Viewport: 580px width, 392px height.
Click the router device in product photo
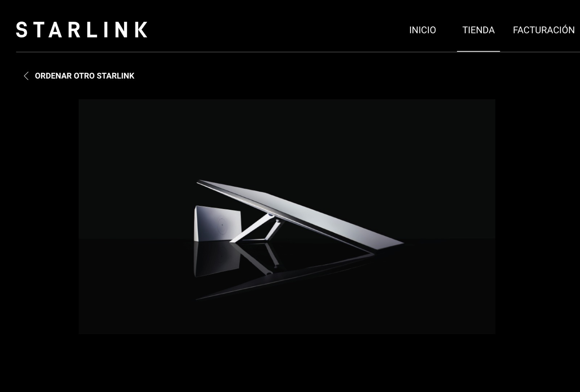(x=217, y=224)
